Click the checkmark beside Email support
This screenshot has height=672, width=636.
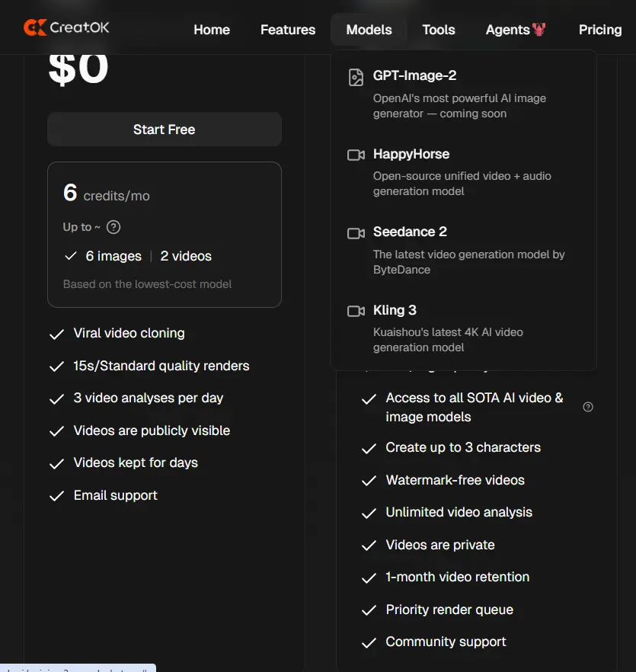pyautogui.click(x=56, y=496)
